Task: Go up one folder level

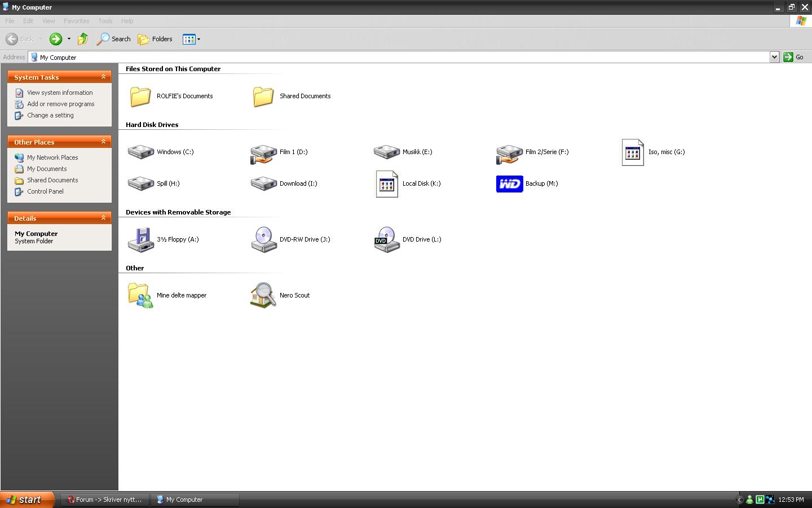Action: [x=83, y=39]
